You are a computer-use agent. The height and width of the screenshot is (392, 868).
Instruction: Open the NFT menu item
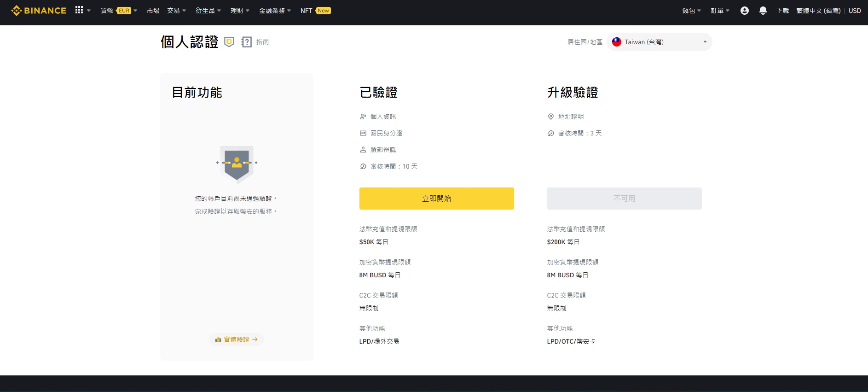point(307,11)
